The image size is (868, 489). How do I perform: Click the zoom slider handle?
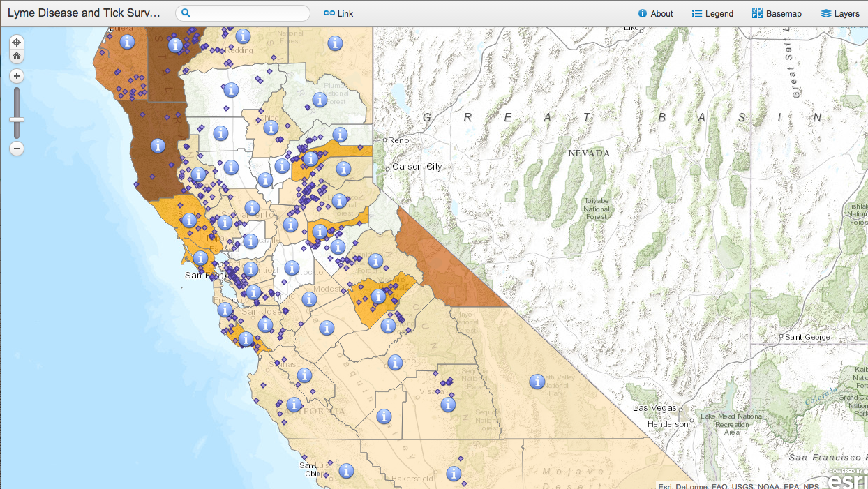tap(17, 120)
